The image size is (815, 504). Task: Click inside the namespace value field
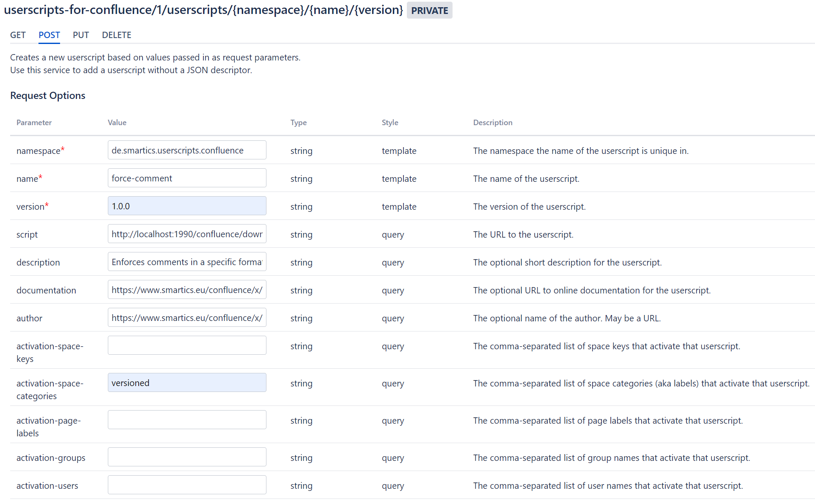(187, 150)
